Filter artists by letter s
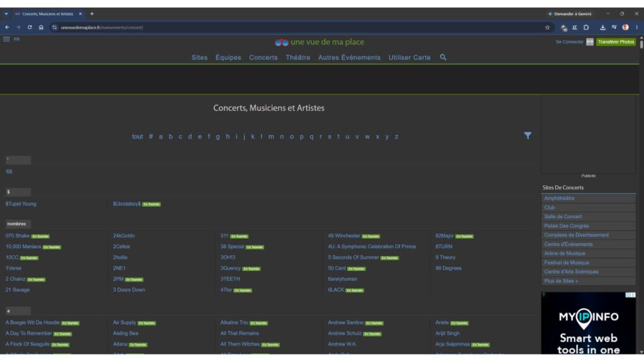 [x=330, y=136]
